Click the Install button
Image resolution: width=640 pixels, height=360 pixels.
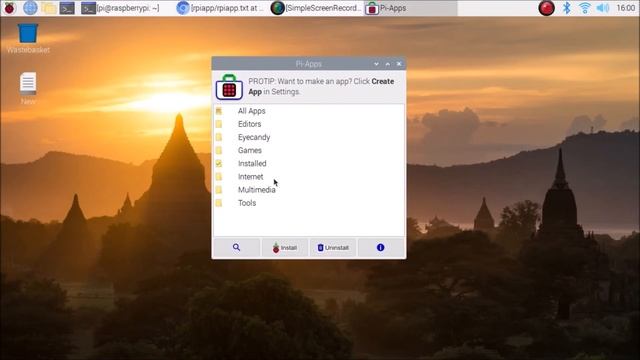284,247
